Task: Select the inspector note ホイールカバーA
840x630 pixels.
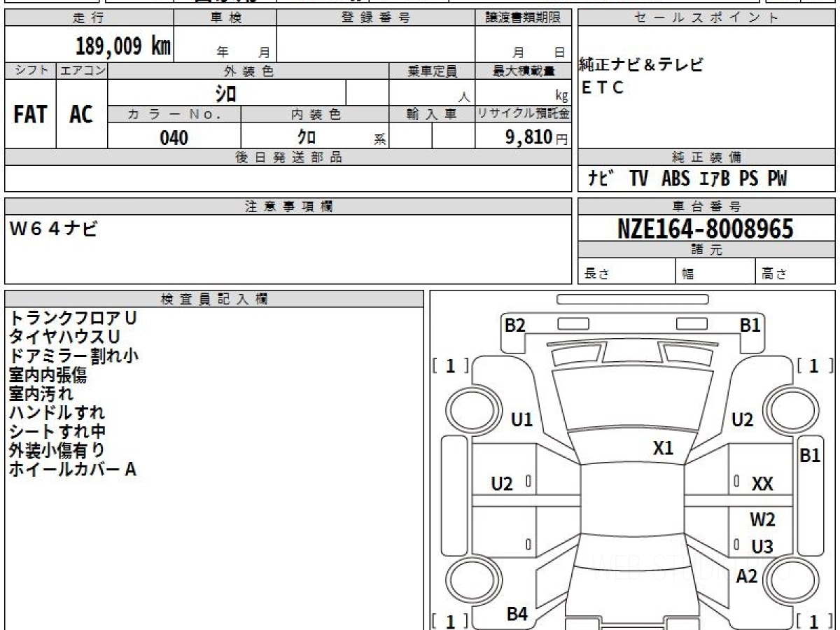Action: point(72,469)
